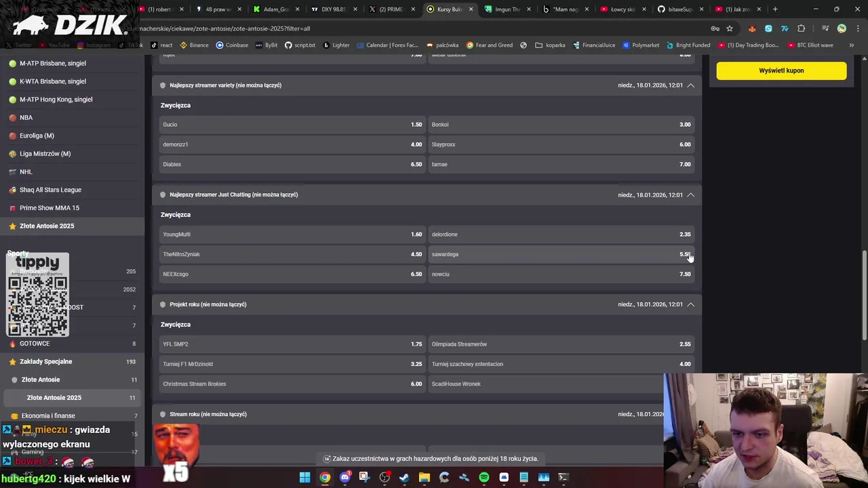Open the browser extensions puzzle icon
This screenshot has width=868, height=488.
(x=802, y=28)
